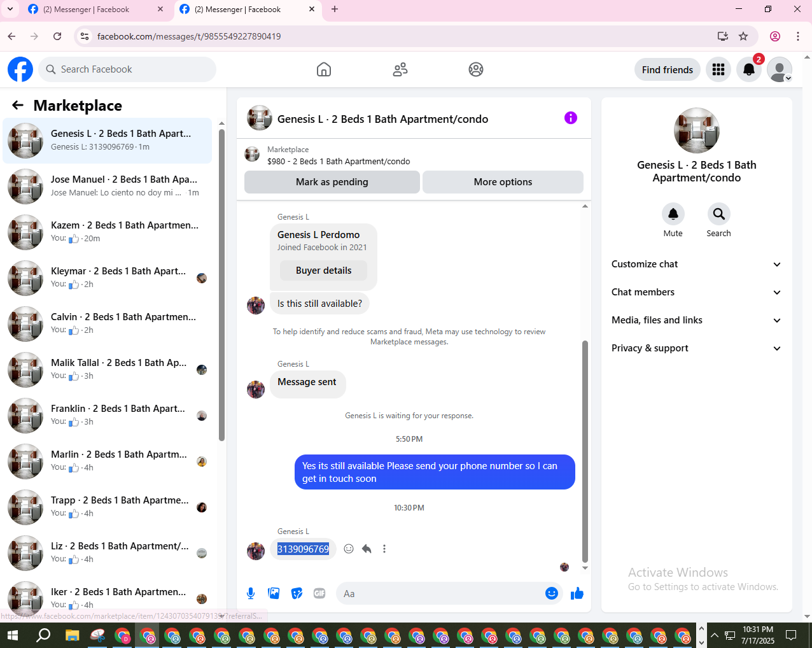The image size is (812, 648).
Task: Reply to the 3139096769 message
Action: tap(367, 549)
